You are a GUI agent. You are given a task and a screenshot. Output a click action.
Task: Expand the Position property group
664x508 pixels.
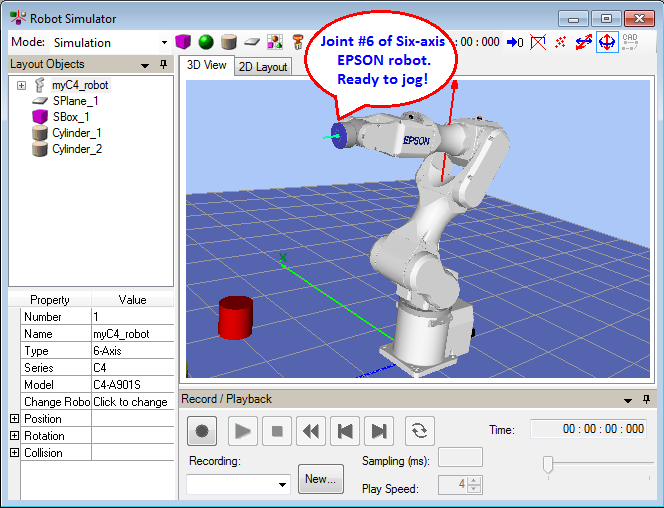[14, 419]
